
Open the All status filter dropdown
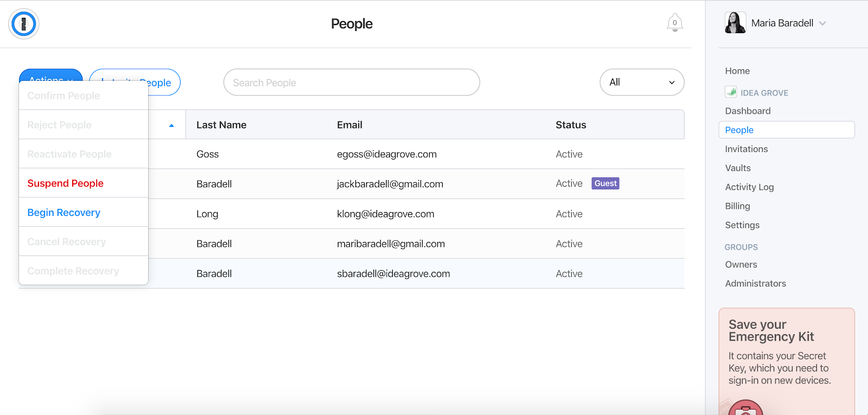pyautogui.click(x=641, y=82)
